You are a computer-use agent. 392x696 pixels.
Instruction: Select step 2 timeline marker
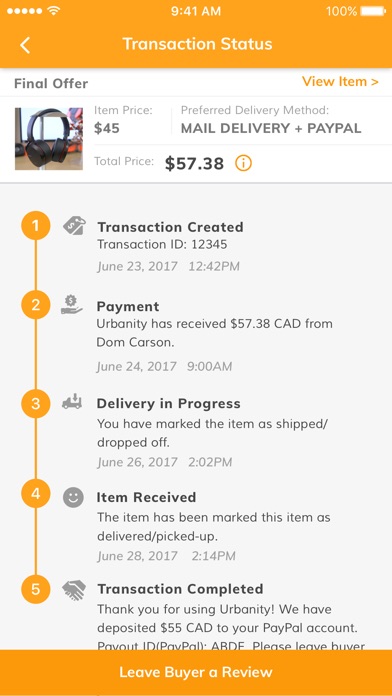click(36, 305)
